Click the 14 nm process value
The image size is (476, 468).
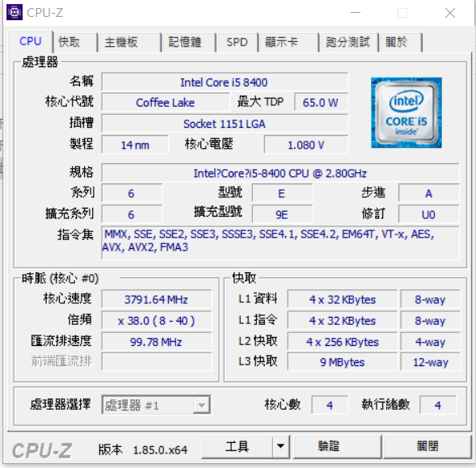(135, 145)
